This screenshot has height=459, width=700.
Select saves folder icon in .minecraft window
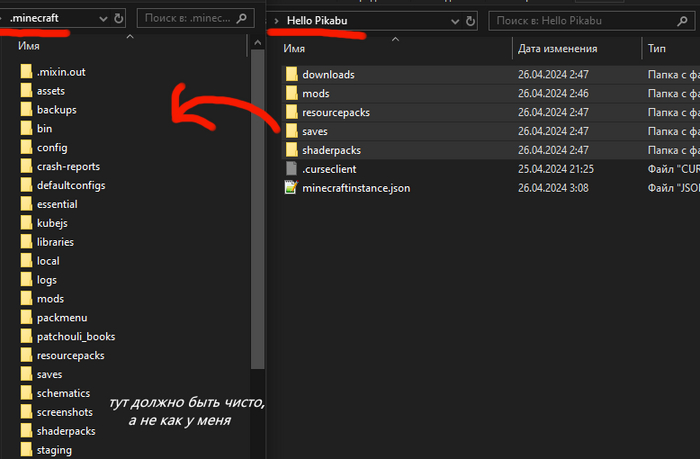26,374
